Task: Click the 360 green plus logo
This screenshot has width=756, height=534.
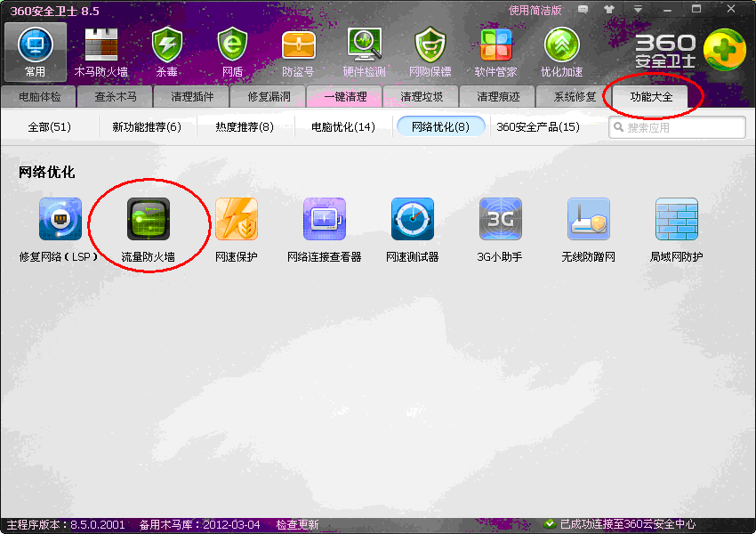Action: pyautogui.click(x=724, y=50)
